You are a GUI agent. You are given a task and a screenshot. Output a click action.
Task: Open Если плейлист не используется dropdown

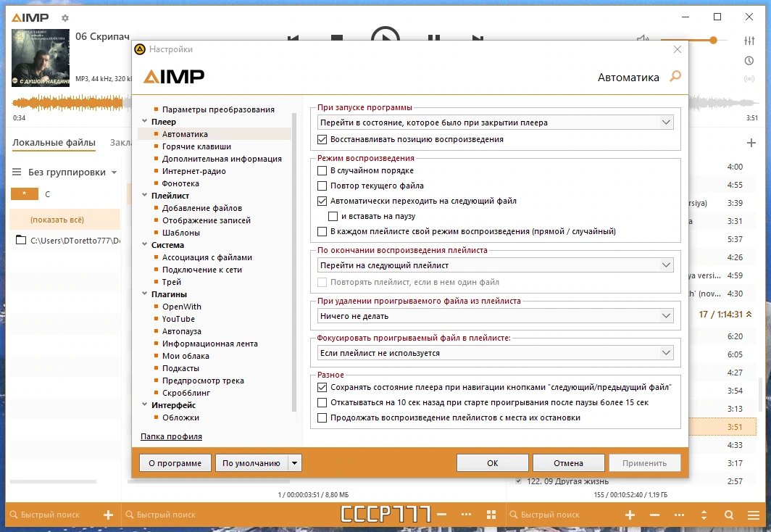tap(495, 353)
